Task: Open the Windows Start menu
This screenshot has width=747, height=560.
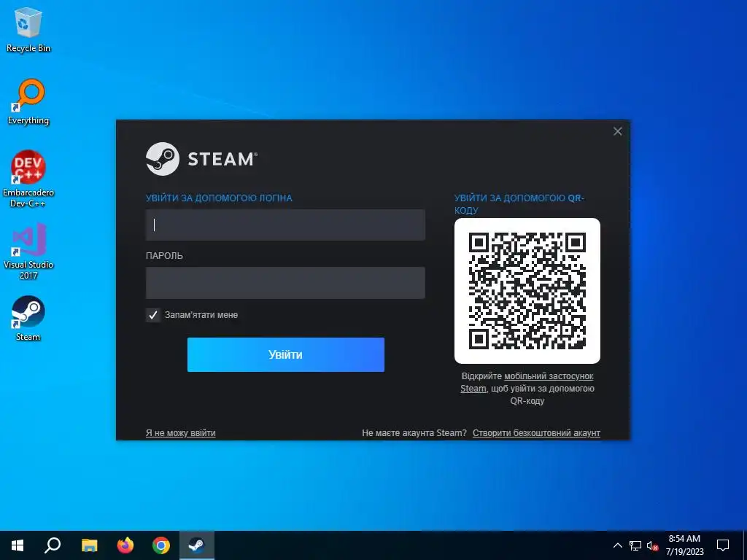Action: (x=18, y=545)
